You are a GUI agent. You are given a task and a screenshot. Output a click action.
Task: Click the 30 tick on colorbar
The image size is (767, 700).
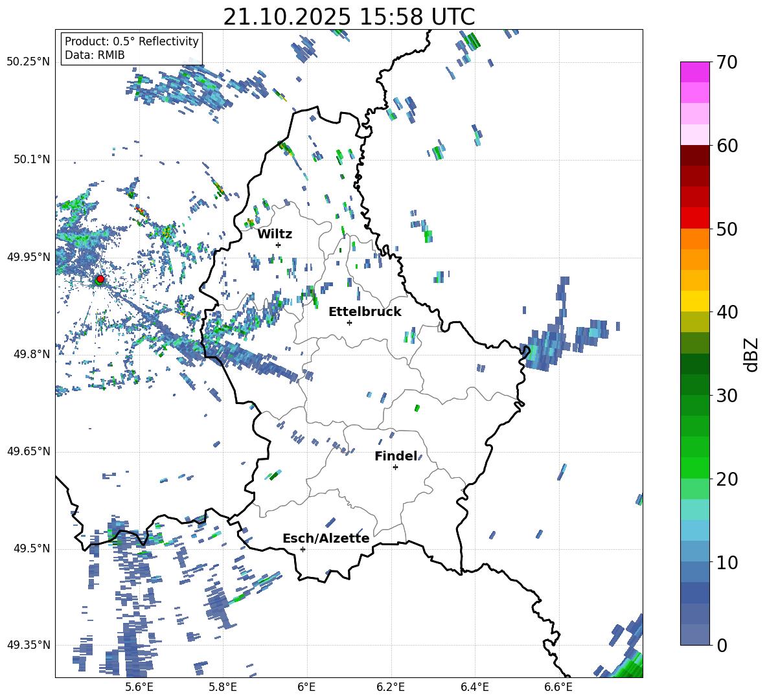[x=726, y=396]
